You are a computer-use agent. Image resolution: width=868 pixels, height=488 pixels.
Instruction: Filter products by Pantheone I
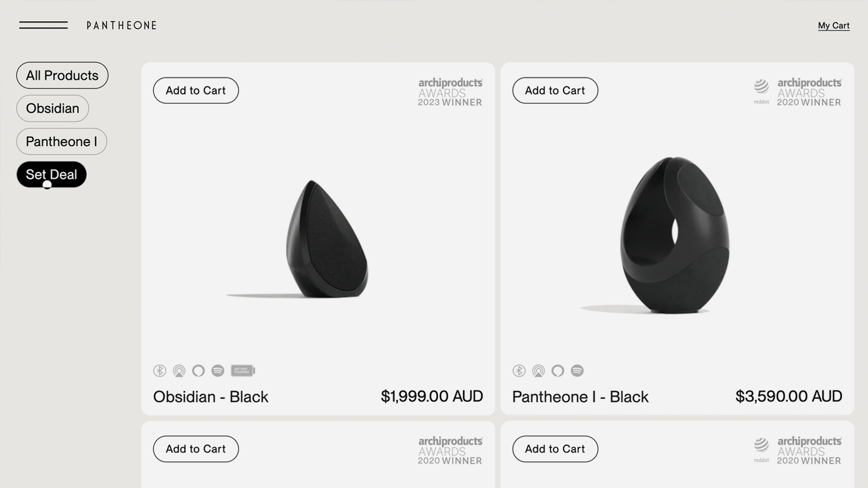61,141
